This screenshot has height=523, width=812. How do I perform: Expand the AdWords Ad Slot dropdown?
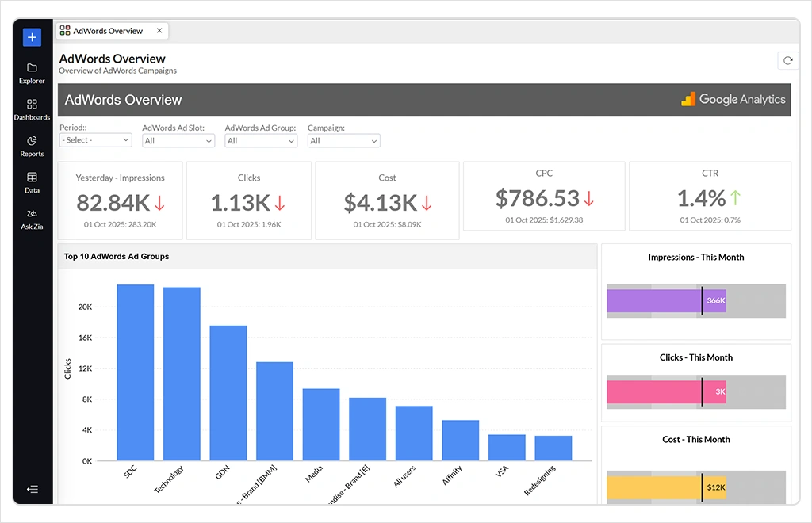[x=178, y=141]
